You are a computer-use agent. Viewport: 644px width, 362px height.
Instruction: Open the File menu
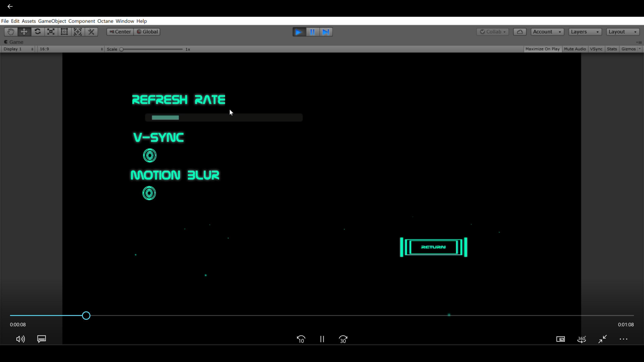tap(5, 21)
